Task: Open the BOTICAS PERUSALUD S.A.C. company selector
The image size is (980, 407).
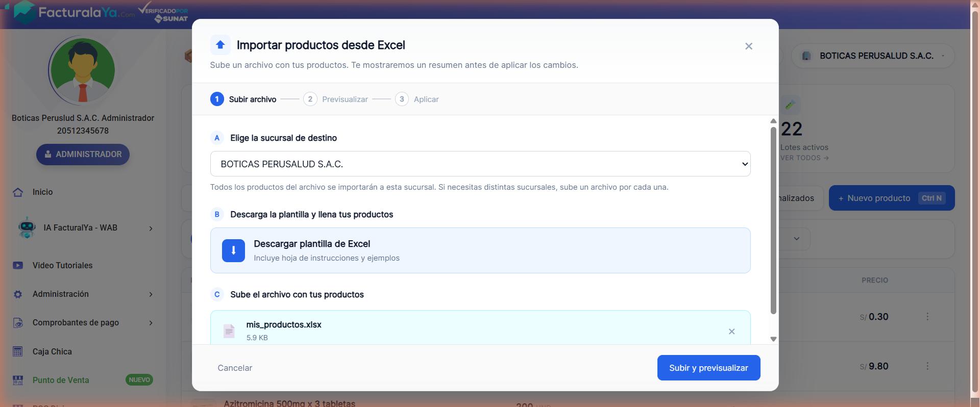Action: pyautogui.click(x=873, y=56)
